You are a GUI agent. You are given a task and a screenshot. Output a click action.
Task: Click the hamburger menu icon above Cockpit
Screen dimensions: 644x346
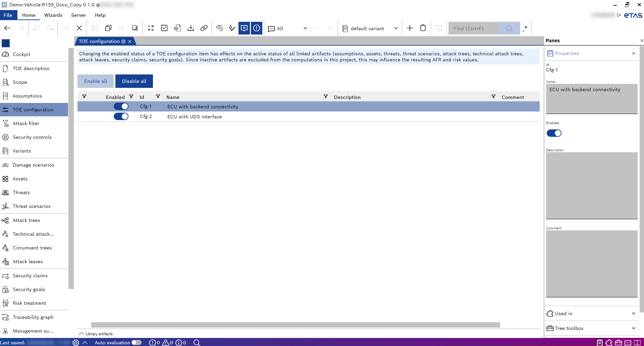(6, 43)
